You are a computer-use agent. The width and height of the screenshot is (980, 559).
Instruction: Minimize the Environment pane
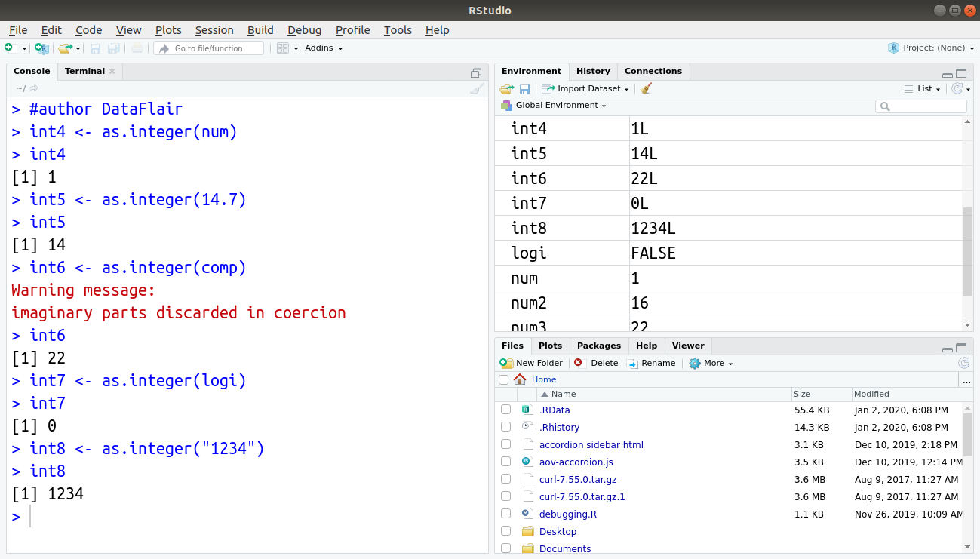947,75
